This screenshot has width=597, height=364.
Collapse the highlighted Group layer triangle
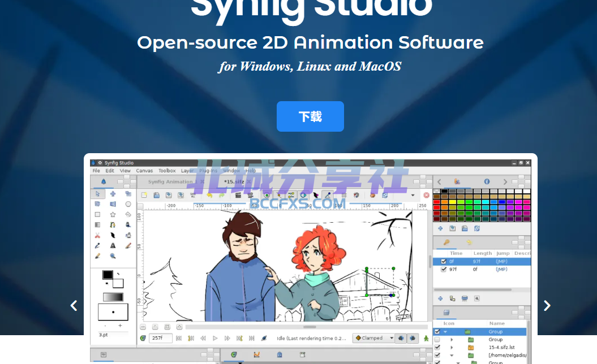tap(445, 332)
